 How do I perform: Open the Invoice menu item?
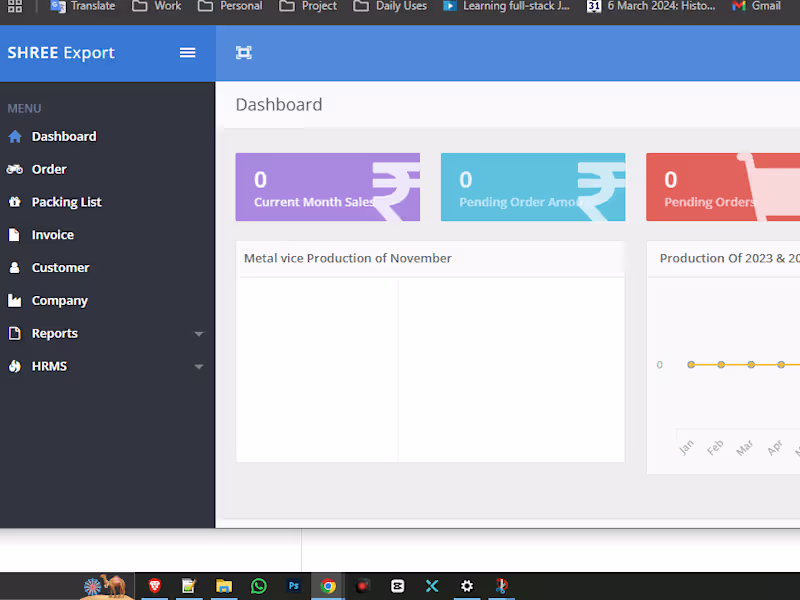coord(53,235)
